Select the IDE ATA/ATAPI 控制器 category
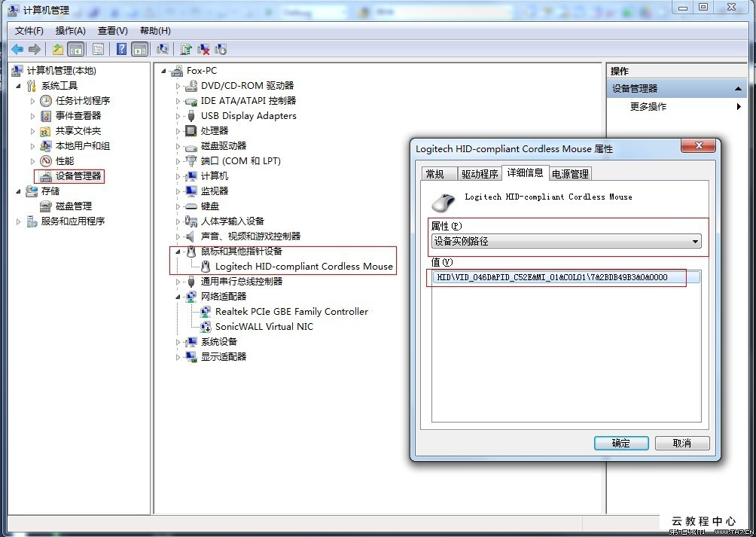Viewport: 756px width, 537px height. [248, 101]
